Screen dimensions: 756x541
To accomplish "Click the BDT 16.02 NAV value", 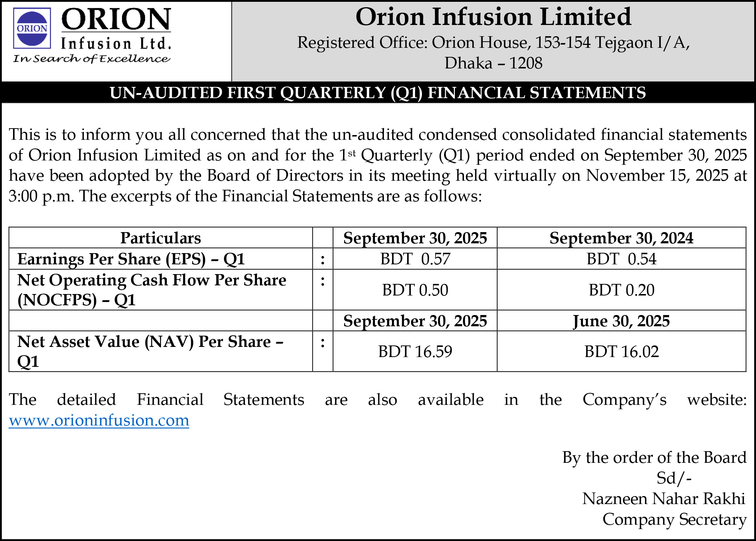I will click(621, 352).
